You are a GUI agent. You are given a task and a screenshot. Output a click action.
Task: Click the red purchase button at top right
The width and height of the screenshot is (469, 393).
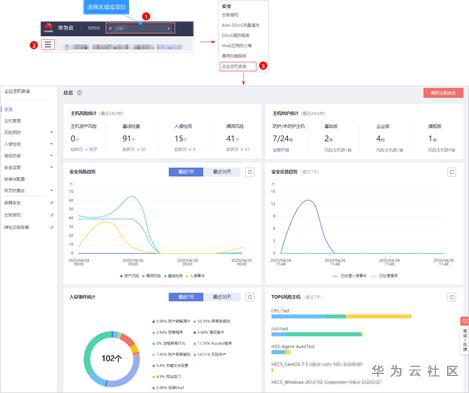point(443,93)
